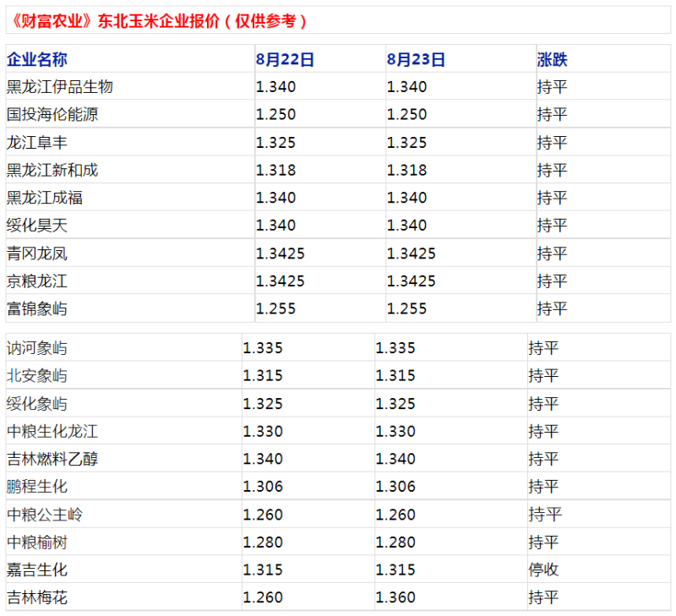Image resolution: width=676 pixels, height=616 pixels.
Task: Click 持平 in the 绥化昊天 row
Action: (553, 225)
